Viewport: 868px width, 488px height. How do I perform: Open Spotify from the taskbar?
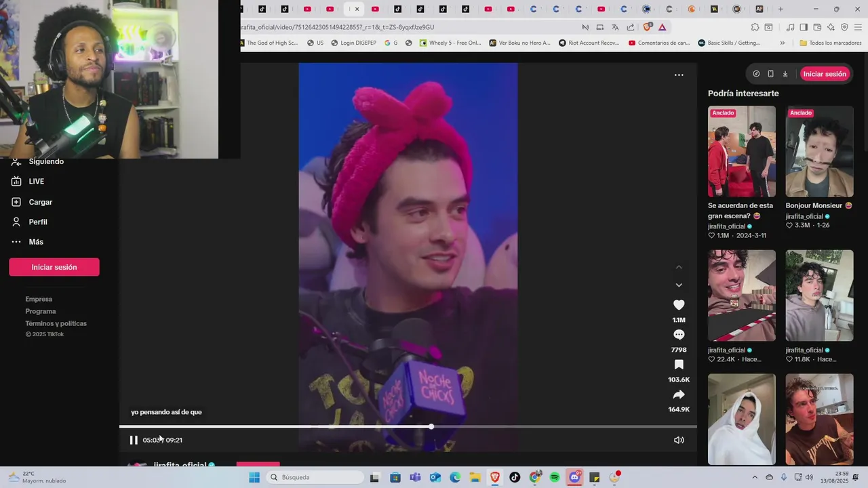click(x=555, y=477)
